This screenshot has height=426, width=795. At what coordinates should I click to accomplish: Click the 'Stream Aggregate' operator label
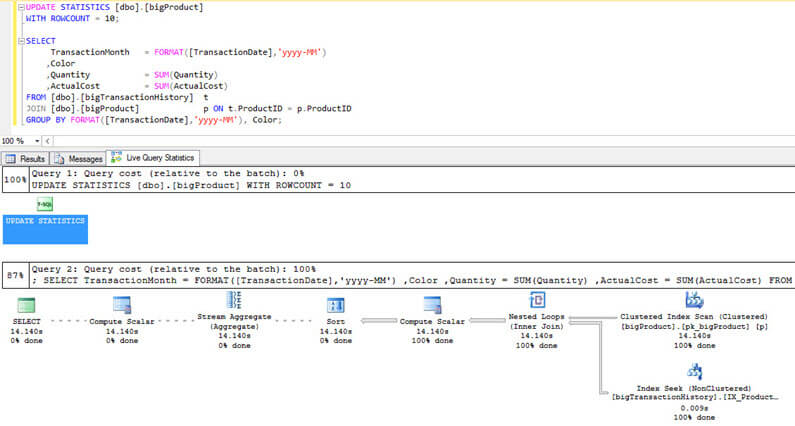coord(234,316)
